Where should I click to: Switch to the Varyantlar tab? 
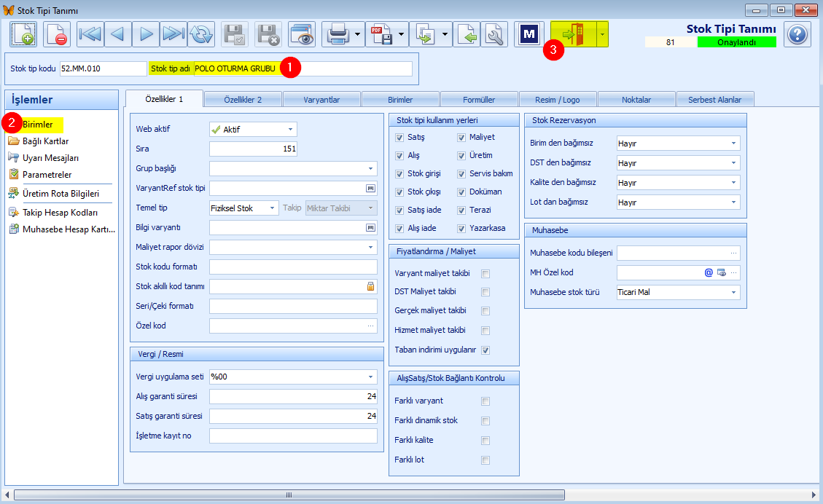click(321, 100)
